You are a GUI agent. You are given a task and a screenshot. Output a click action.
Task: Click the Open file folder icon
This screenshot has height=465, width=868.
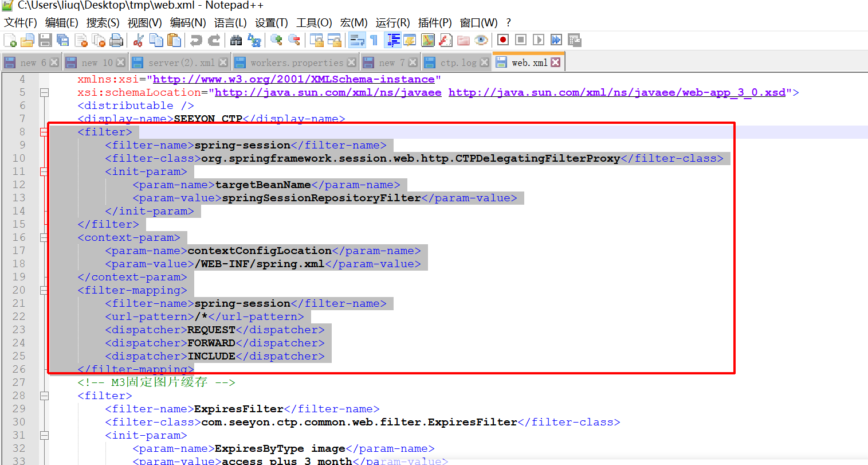tap(27, 40)
